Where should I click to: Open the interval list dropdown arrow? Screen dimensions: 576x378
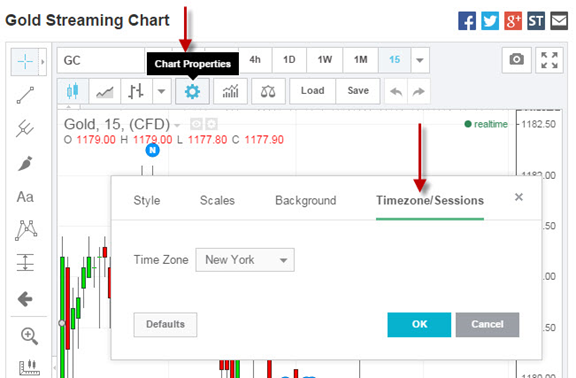pyautogui.click(x=420, y=60)
